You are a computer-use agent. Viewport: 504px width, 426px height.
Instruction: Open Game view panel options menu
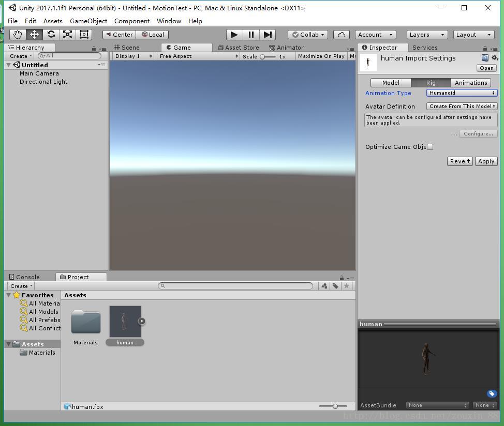pos(351,49)
